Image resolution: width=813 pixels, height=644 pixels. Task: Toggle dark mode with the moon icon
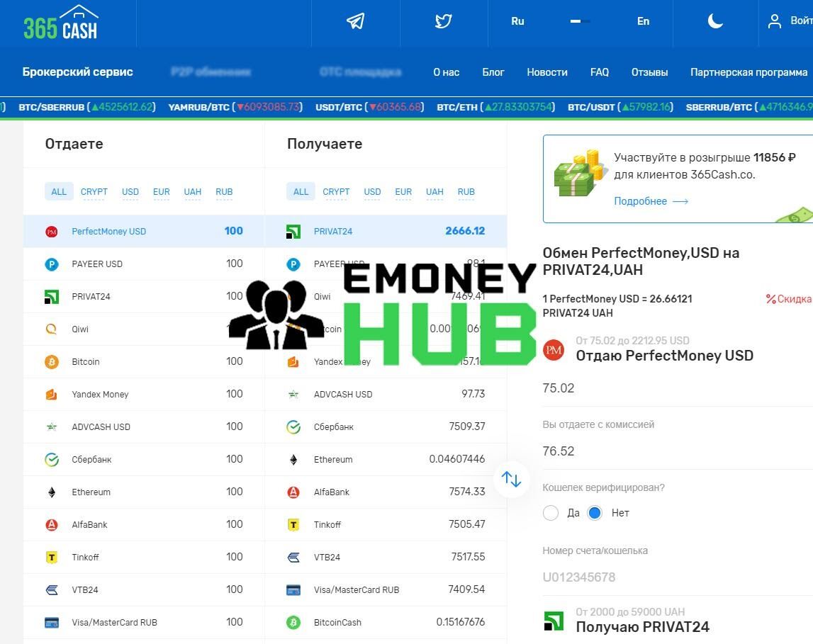point(715,21)
